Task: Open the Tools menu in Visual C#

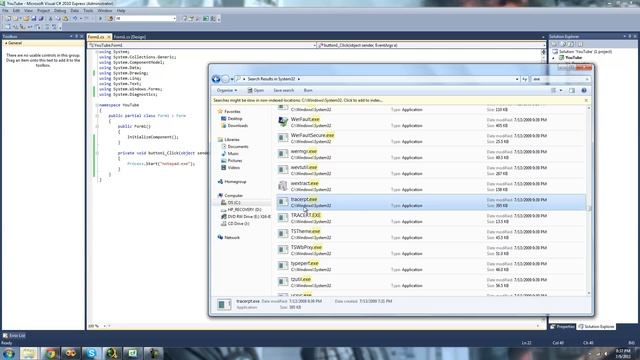Action: [88, 11]
